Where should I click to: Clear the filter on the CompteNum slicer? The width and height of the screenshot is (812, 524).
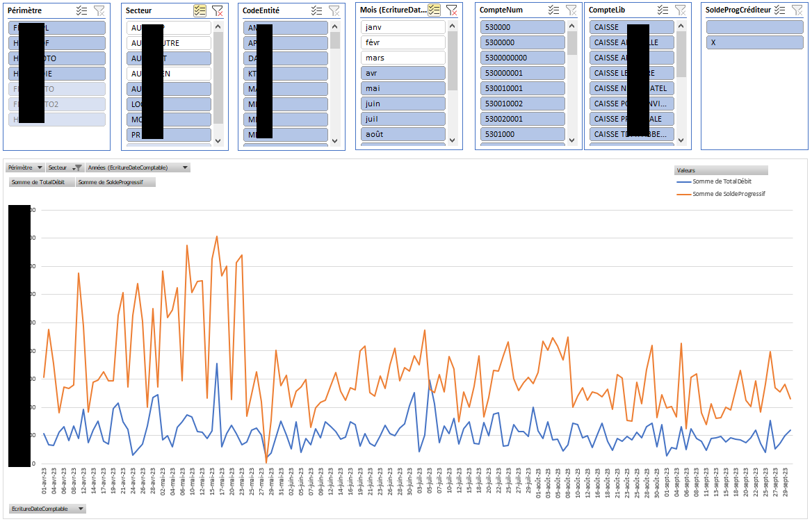point(571,10)
